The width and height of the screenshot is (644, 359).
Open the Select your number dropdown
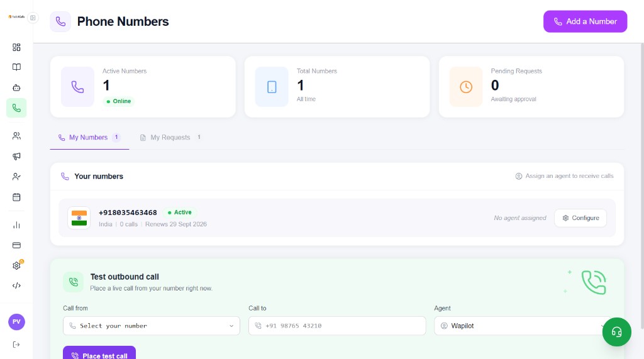click(x=151, y=326)
